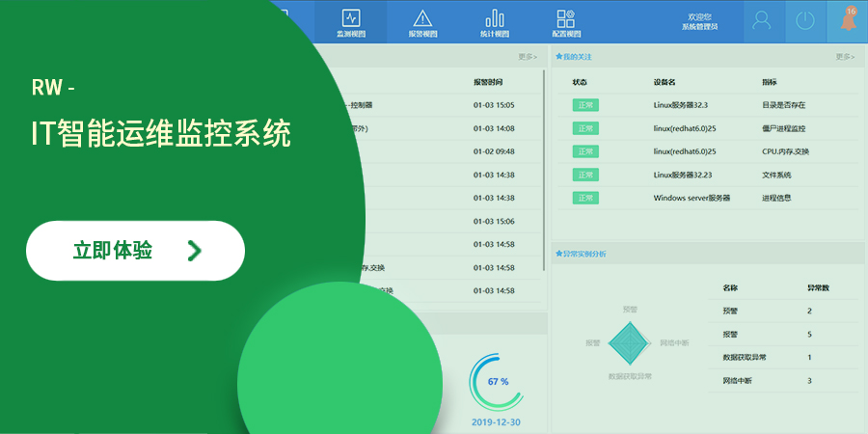Click the power logout icon
868x434 pixels.
click(x=805, y=20)
